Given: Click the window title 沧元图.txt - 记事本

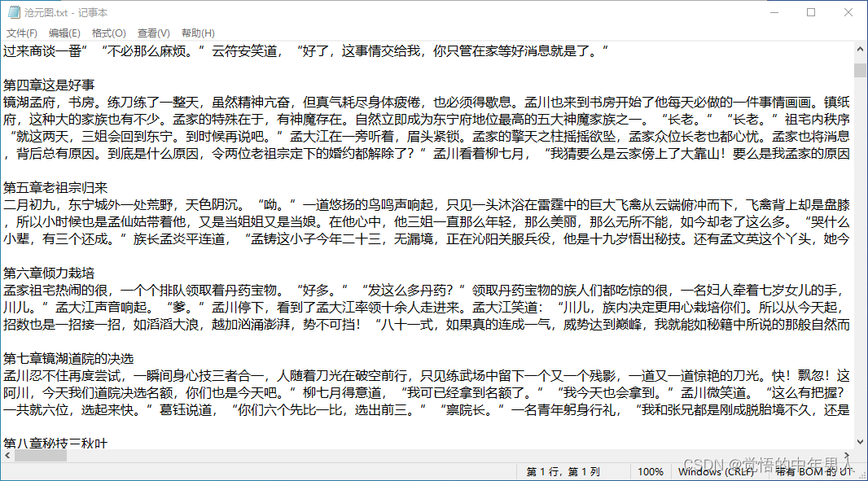Looking at the screenshot, I should pyautogui.click(x=66, y=12).
